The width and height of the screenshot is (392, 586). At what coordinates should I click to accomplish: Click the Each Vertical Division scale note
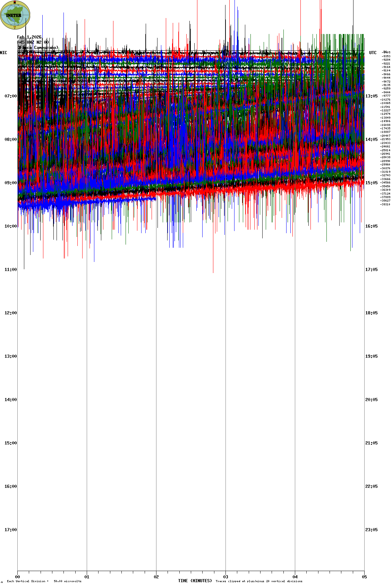coord(44,581)
